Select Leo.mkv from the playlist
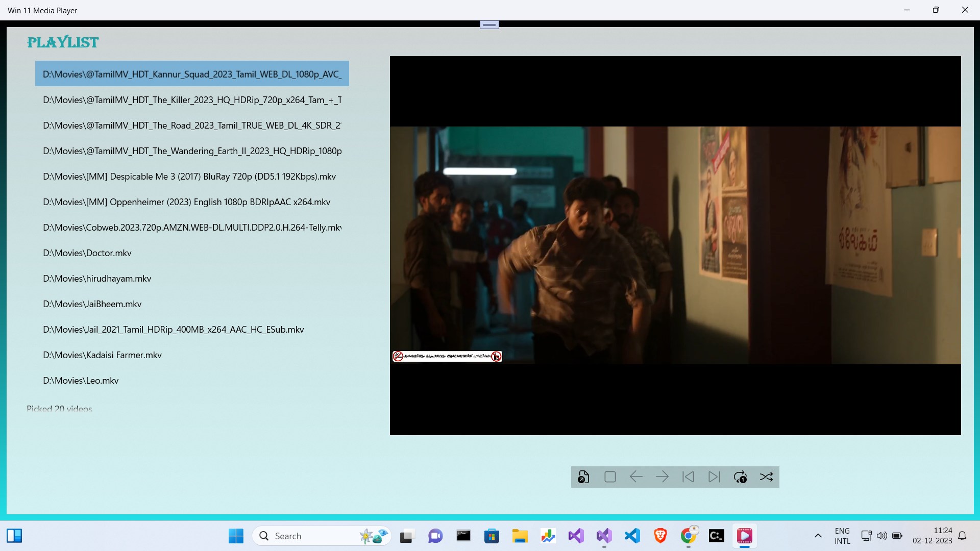 (192, 381)
